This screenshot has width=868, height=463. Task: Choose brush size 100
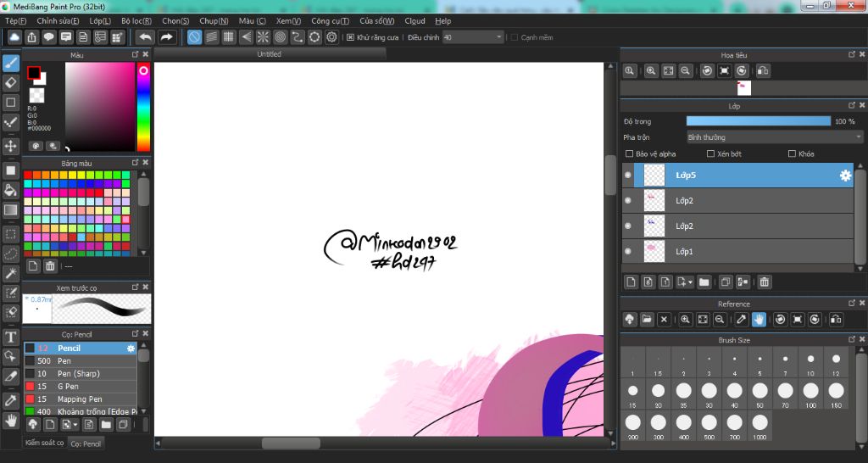pos(811,394)
